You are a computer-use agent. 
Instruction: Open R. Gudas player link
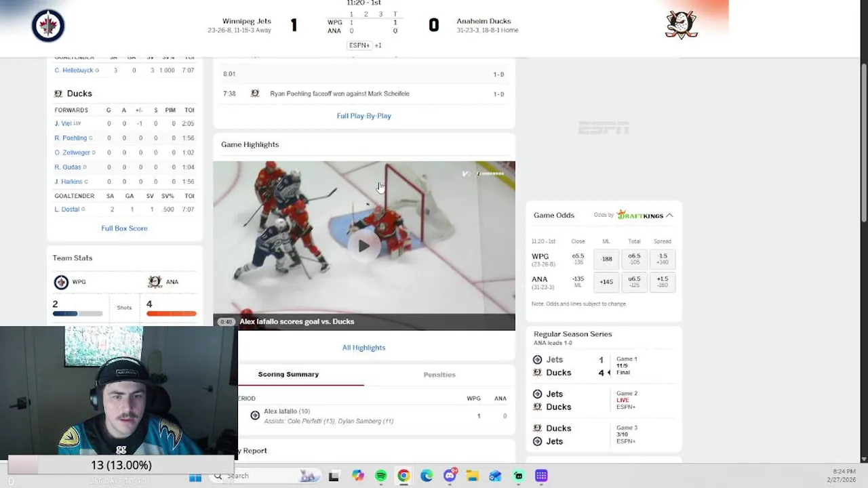tap(68, 167)
